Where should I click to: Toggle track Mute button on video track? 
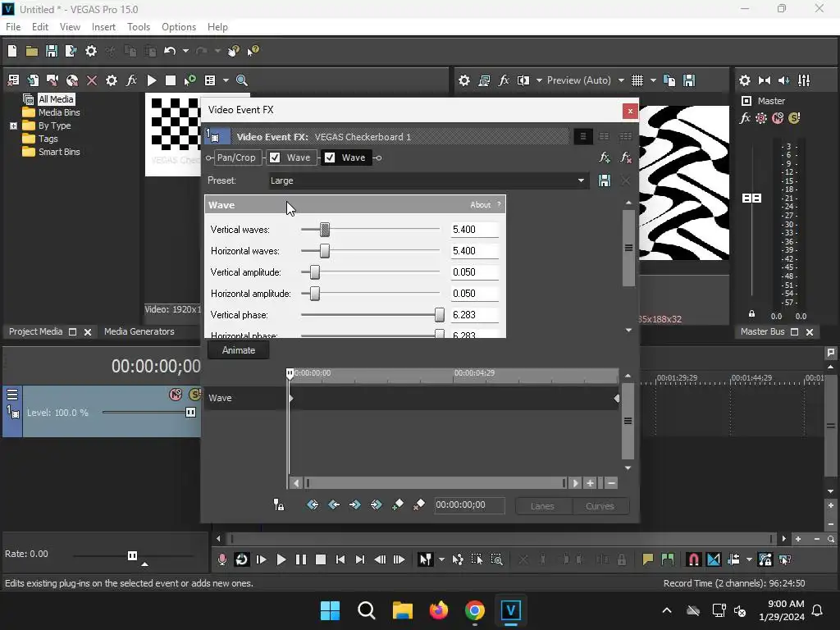tap(176, 395)
